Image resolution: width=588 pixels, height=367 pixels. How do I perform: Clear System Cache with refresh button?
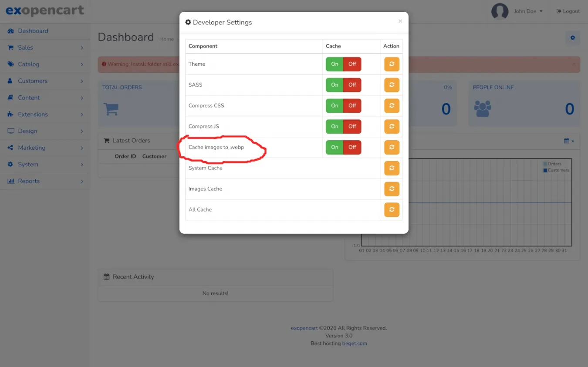tap(392, 168)
